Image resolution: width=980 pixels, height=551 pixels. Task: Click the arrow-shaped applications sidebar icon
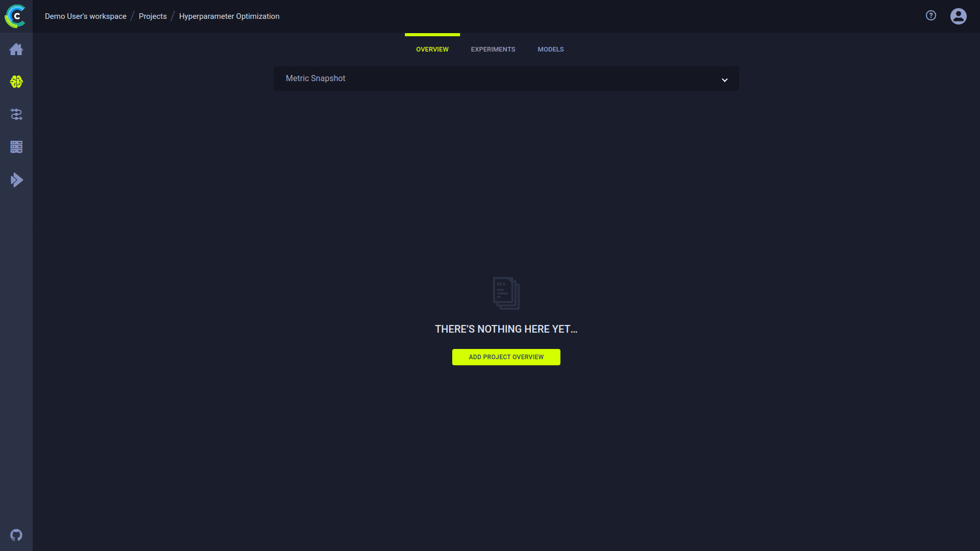(16, 180)
